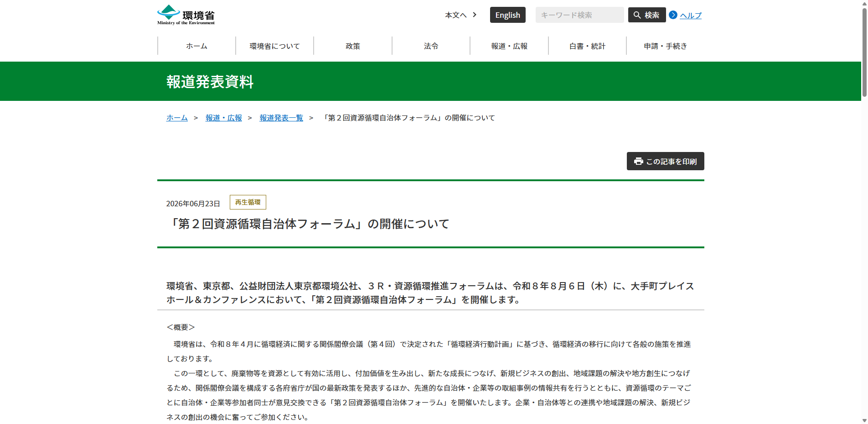Open the 申請・手続き navigation menu
The image size is (868, 424).
665,46
